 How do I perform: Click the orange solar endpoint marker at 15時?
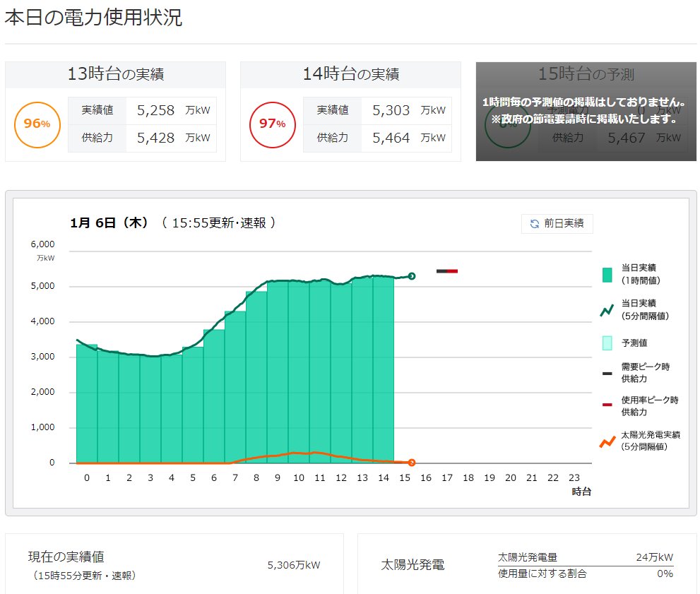click(412, 463)
